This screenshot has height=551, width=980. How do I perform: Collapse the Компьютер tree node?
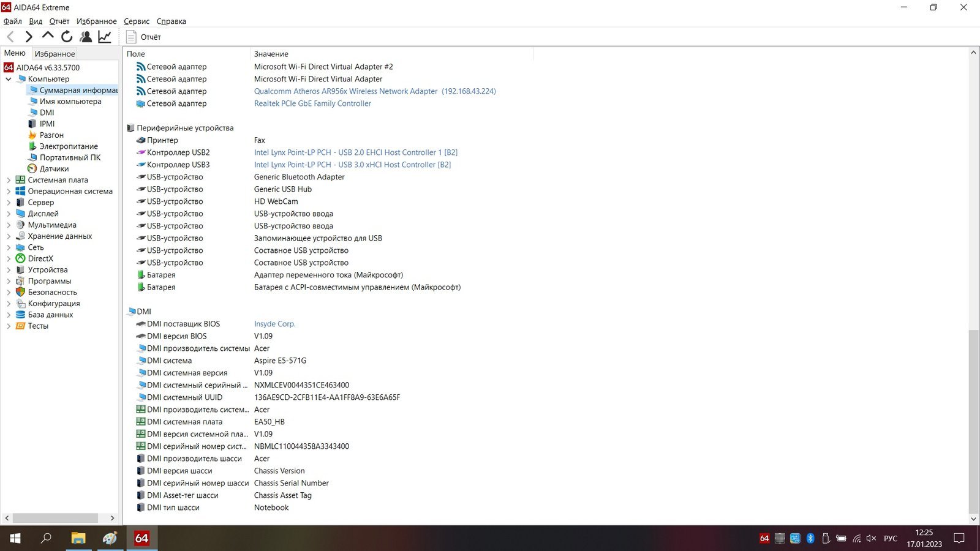(9, 79)
